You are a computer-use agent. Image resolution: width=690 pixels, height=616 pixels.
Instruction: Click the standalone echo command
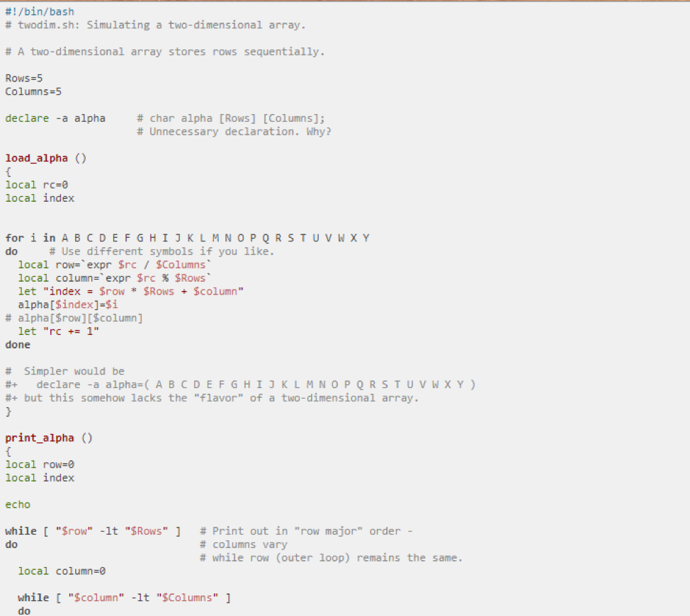pos(18,504)
